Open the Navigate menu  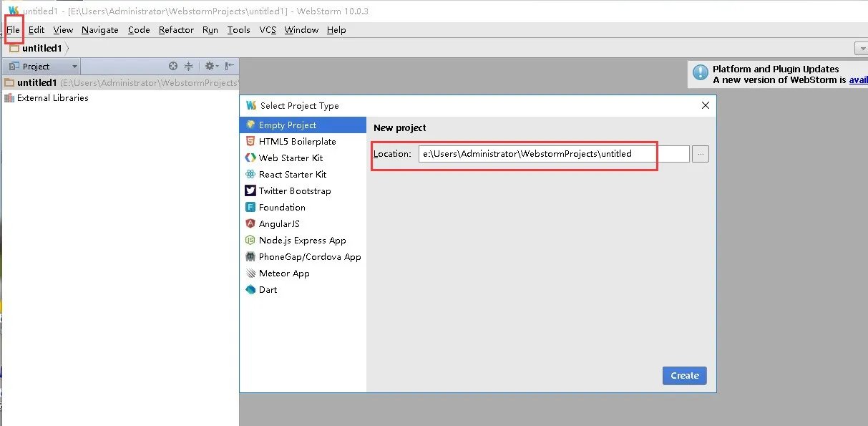click(x=99, y=29)
